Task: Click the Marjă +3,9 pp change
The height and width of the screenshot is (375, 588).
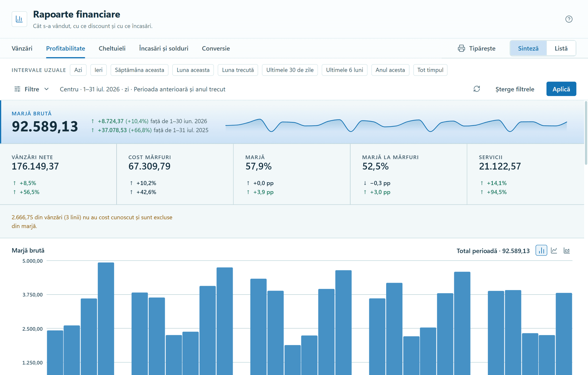Action: click(263, 192)
